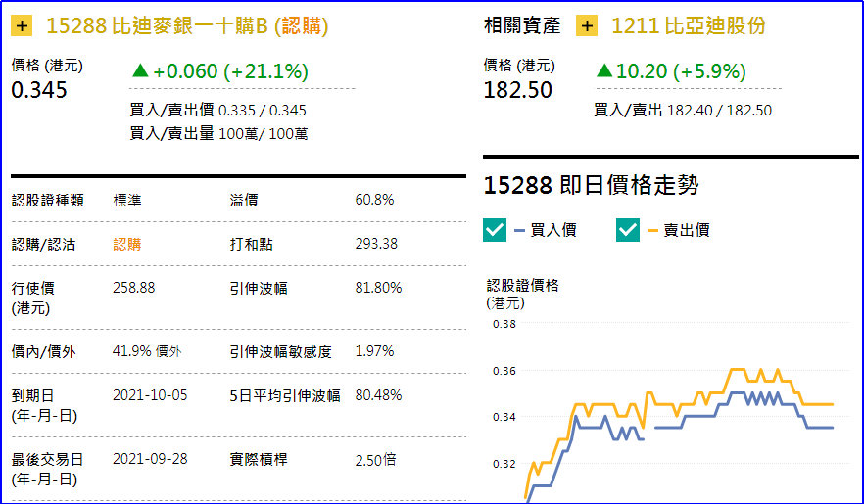Viewport: 864px width, 504px height.
Task: Click the 引伸波幅敏感度 label
Action: 281,351
